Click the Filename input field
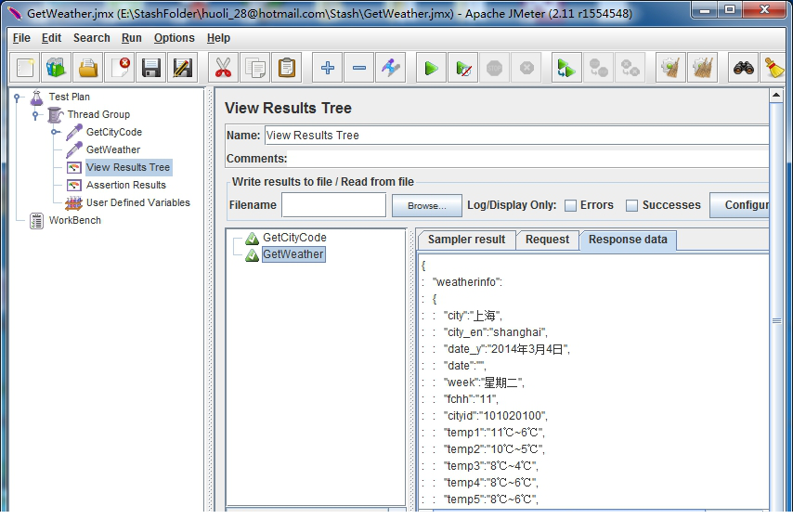 click(333, 205)
